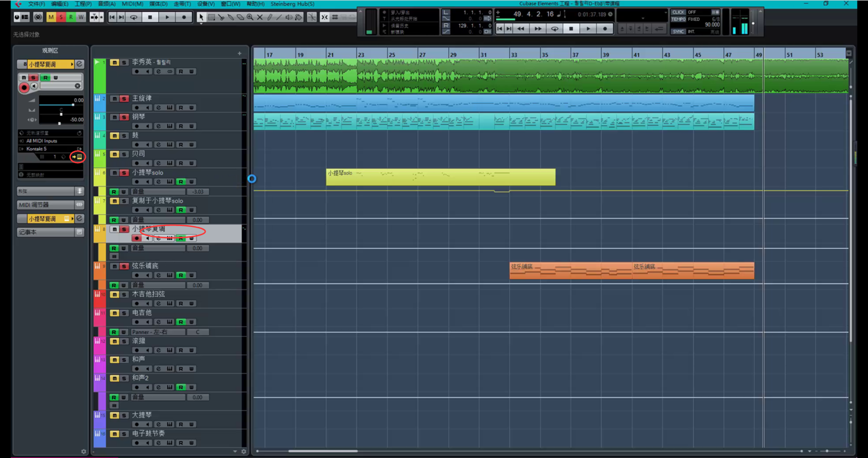Open the 走带(T) menu
This screenshot has height=458, width=868.
pyautogui.click(x=182, y=4)
